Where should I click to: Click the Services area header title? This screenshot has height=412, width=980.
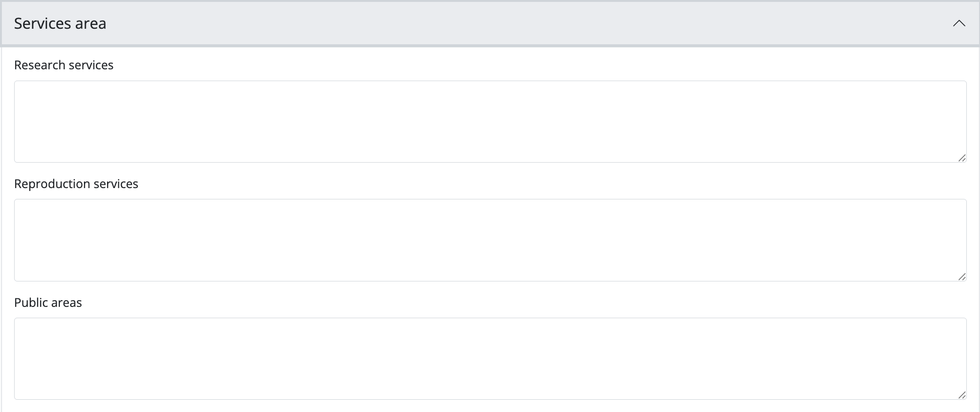[x=60, y=24]
